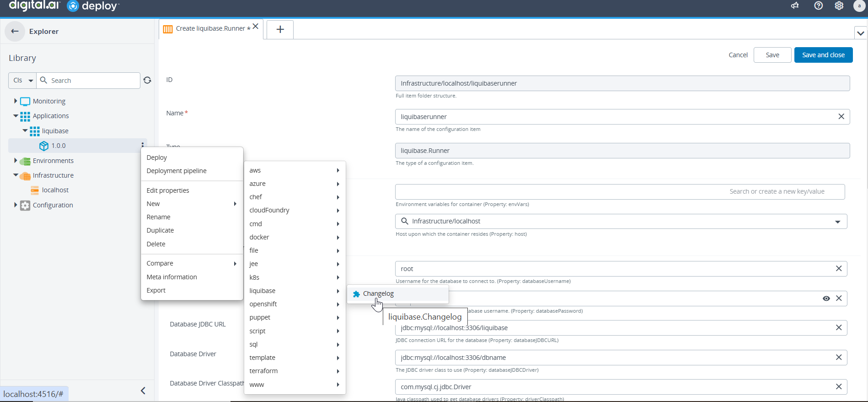Clear the database password field
868x402 pixels.
(x=839, y=298)
